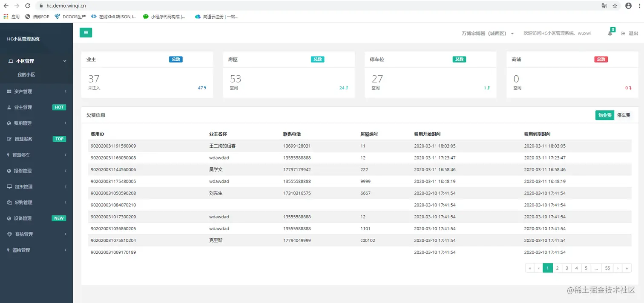Image resolution: width=644 pixels, height=303 pixels.
Task: Click the browser back arrow
Action: pyautogui.click(x=6, y=6)
